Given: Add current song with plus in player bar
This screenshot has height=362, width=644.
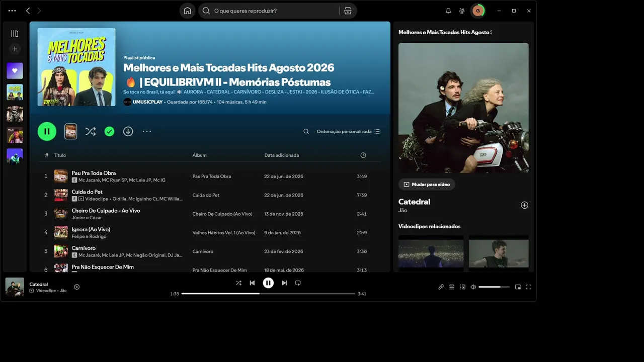Looking at the screenshot, I should (x=77, y=287).
